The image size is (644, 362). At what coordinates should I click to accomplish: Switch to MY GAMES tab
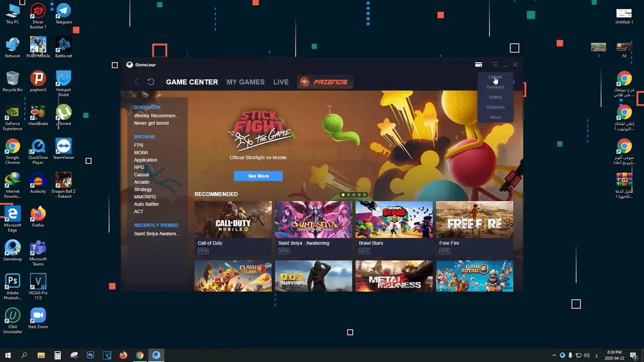[246, 82]
